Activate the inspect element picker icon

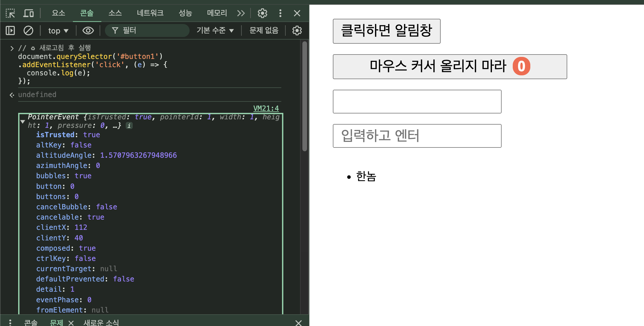point(10,13)
